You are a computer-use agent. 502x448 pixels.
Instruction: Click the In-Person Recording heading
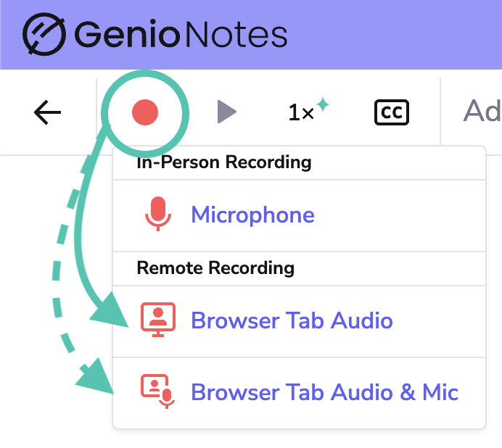(223, 162)
